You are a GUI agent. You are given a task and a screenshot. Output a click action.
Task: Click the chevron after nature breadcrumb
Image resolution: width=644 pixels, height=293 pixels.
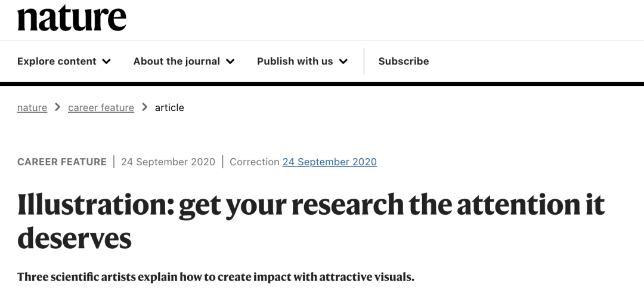57,107
